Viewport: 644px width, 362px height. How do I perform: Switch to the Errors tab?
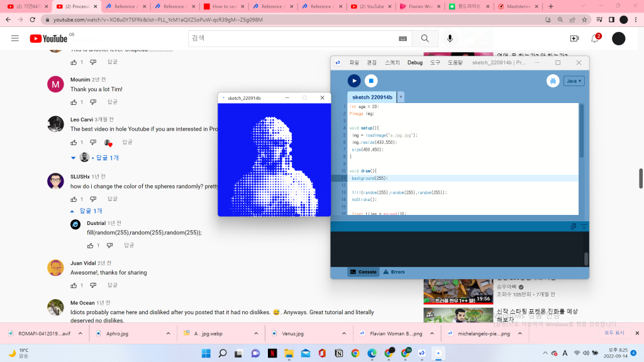point(394,271)
